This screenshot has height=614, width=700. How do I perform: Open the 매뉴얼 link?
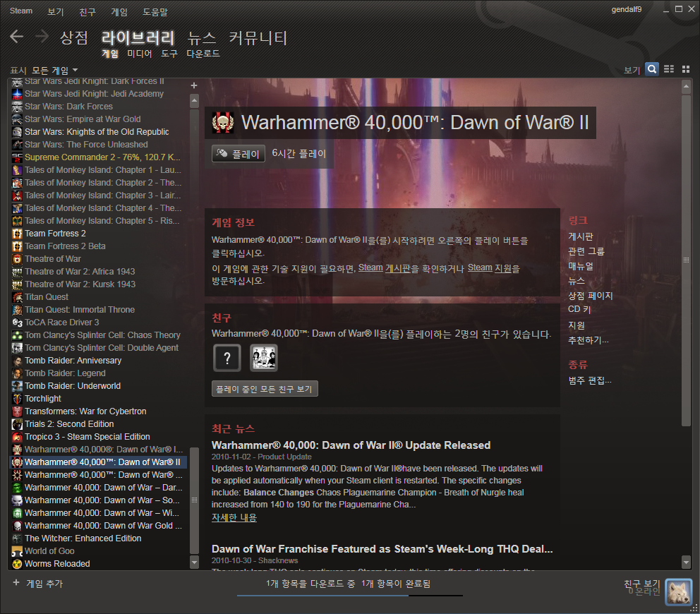[x=580, y=266]
